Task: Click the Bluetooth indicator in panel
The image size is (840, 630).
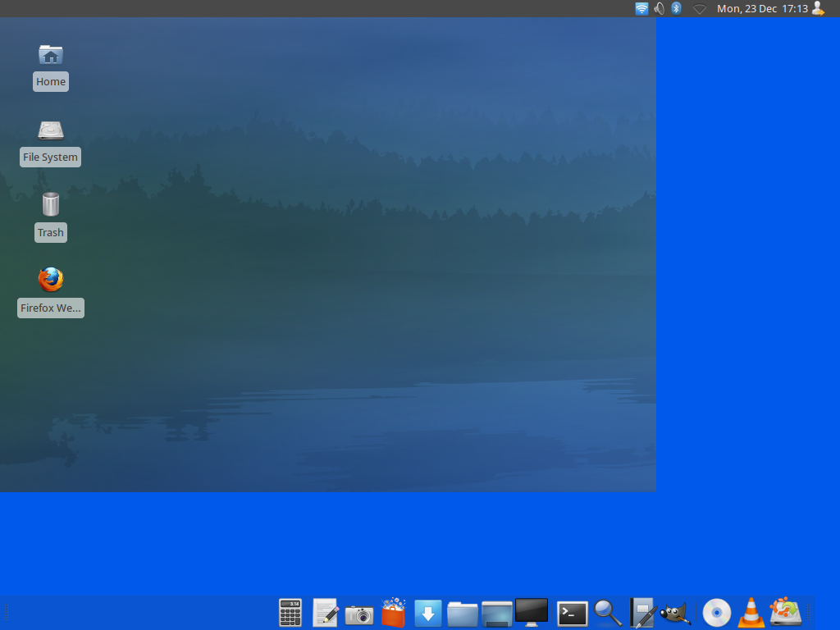Action: (677, 8)
